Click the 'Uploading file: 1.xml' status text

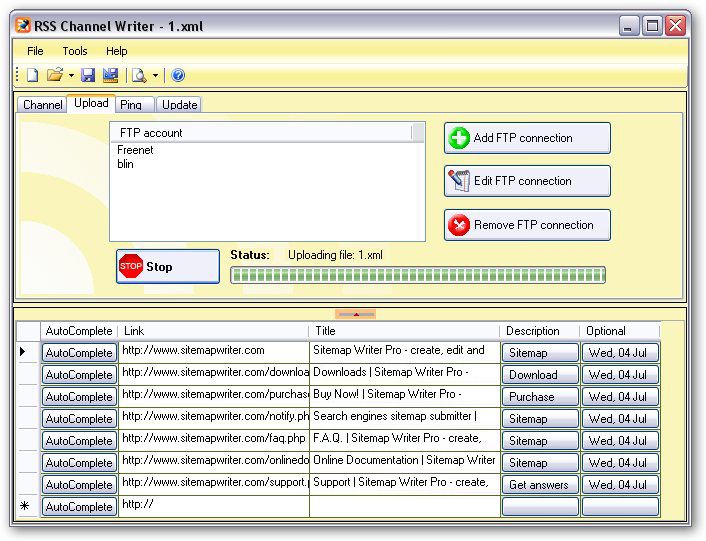coord(335,255)
